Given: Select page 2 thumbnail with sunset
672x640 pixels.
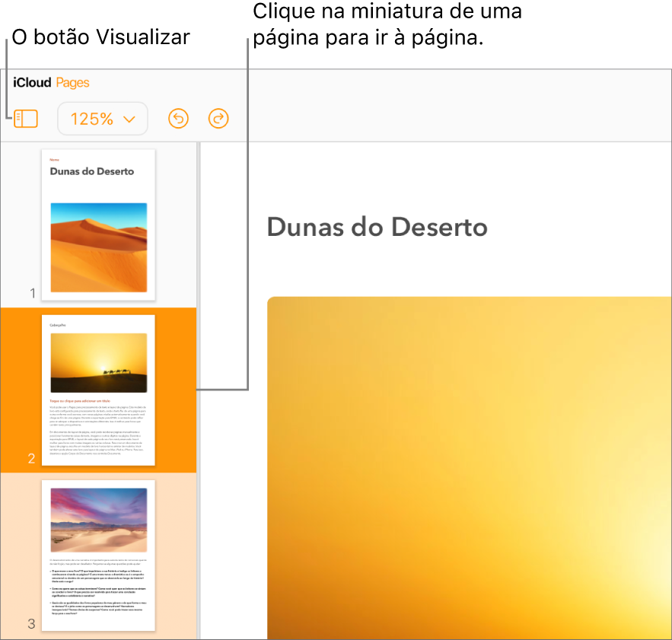Looking at the screenshot, I should (x=99, y=390).
